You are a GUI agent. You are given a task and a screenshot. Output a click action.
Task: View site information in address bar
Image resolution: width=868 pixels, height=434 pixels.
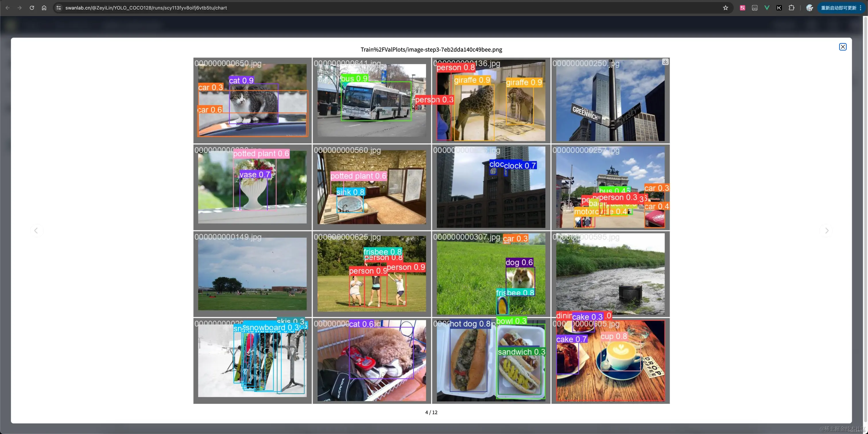(59, 8)
